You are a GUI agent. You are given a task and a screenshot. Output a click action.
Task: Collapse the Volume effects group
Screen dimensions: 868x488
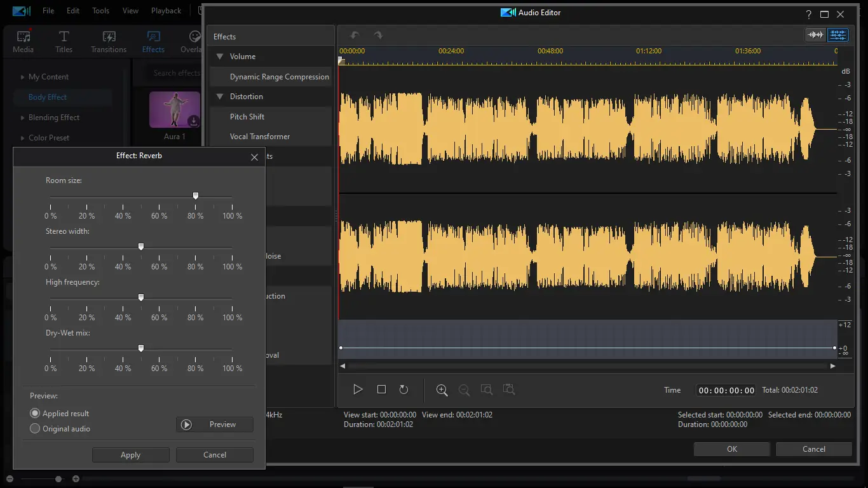(x=220, y=57)
